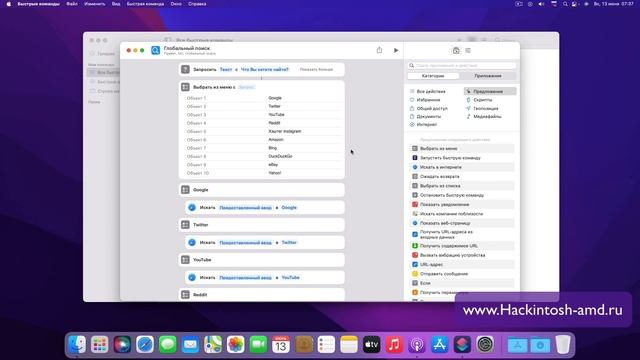Click the Twitter search engine token
The image size is (640, 360).
(x=289, y=242)
